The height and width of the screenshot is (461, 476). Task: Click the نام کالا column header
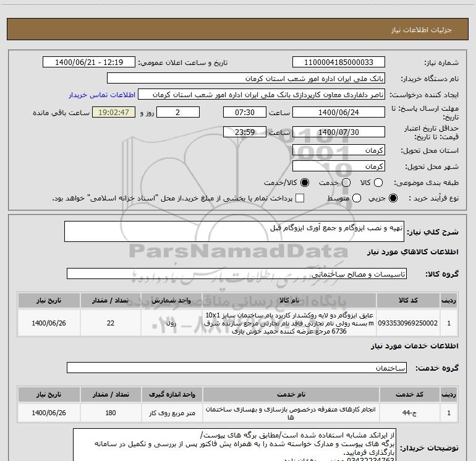[289, 300]
